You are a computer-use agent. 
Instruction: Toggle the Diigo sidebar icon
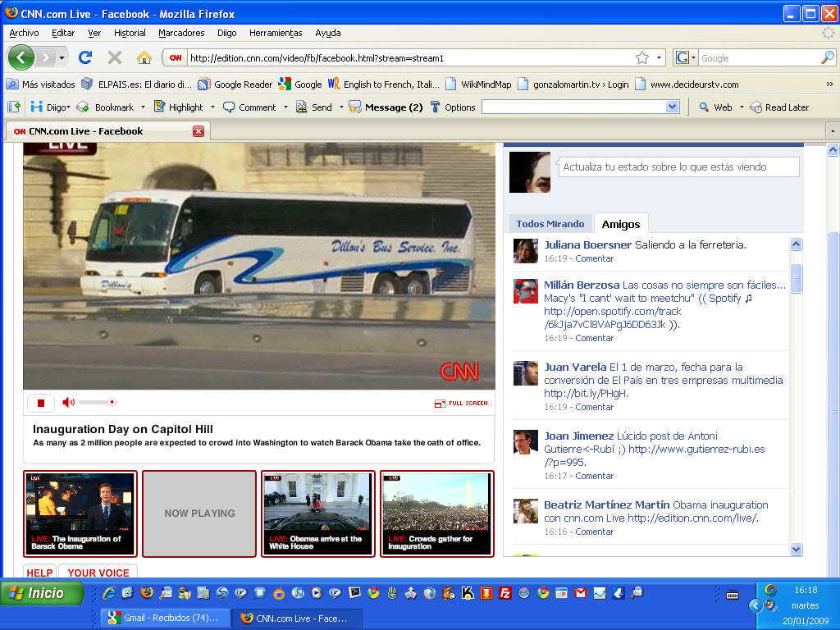tap(14, 107)
